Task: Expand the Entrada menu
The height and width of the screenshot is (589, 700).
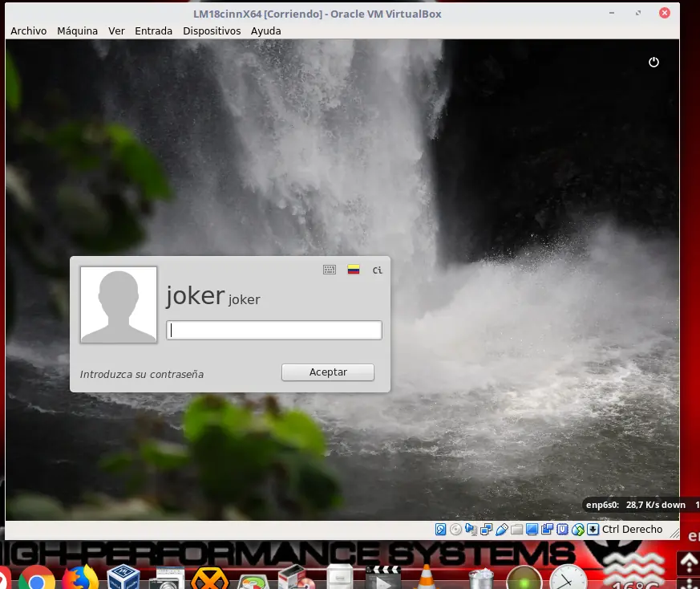Action: pos(153,30)
